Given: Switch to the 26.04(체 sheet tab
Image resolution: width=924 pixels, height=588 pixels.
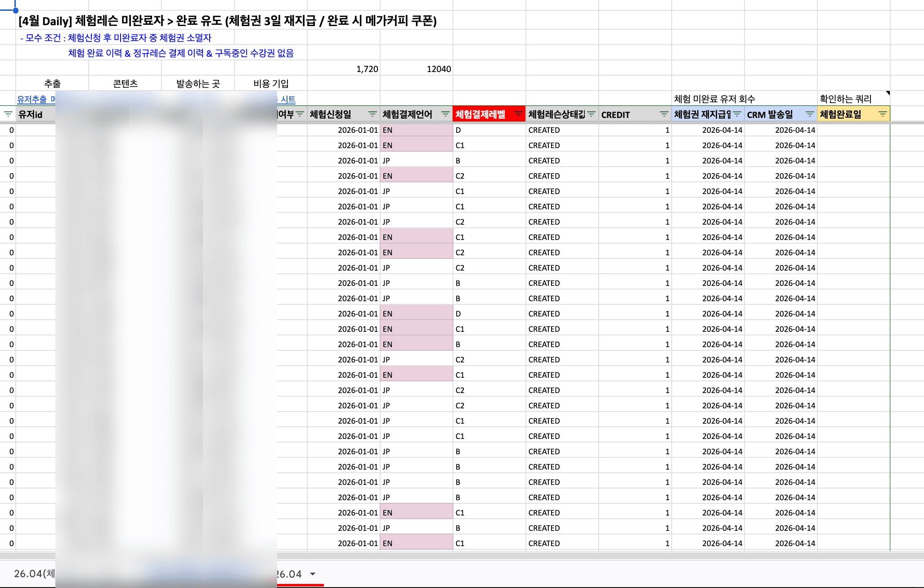Looking at the screenshot, I should (34, 574).
